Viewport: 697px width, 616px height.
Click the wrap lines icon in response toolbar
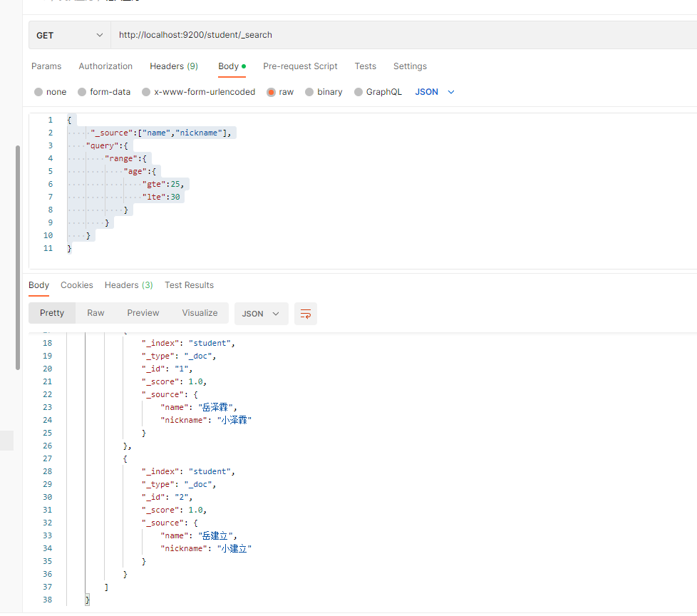pyautogui.click(x=306, y=314)
